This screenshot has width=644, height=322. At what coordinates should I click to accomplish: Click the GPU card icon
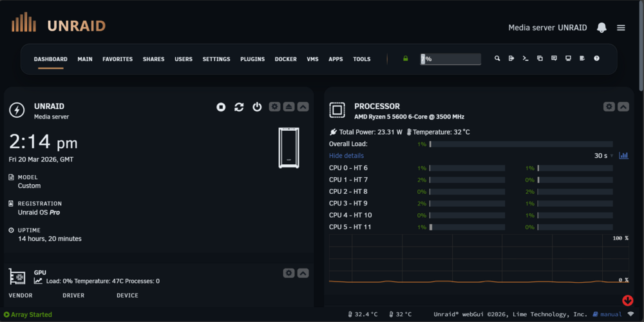point(17,276)
